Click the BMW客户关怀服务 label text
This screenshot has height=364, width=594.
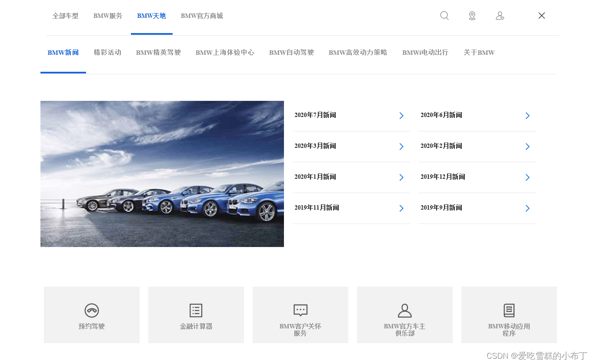300,330
